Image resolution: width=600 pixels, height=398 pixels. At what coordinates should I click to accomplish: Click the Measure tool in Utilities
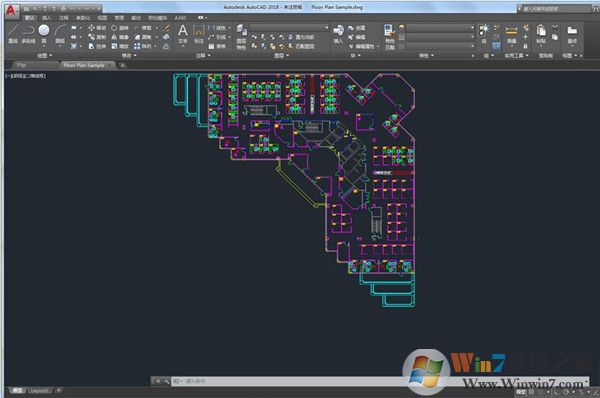click(x=512, y=34)
